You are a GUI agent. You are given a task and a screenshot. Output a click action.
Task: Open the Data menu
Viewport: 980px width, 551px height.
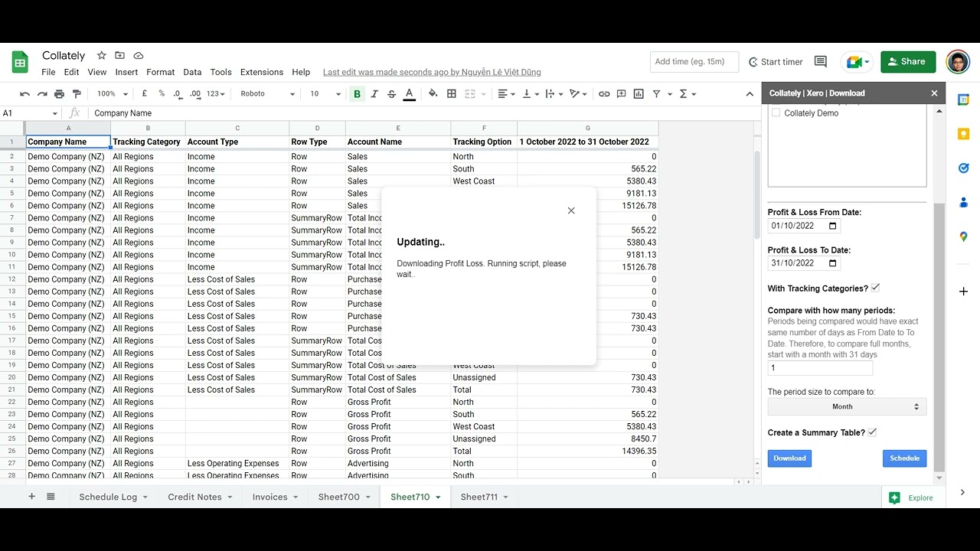(192, 72)
